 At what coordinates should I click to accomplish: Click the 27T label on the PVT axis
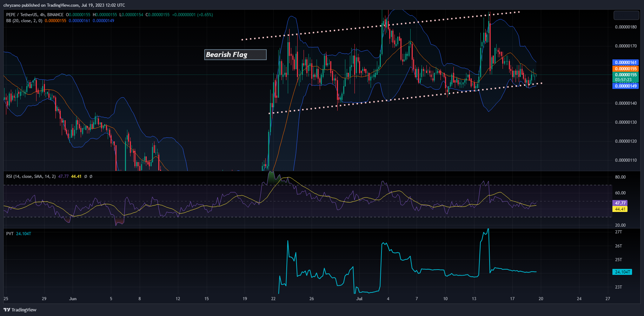click(618, 232)
